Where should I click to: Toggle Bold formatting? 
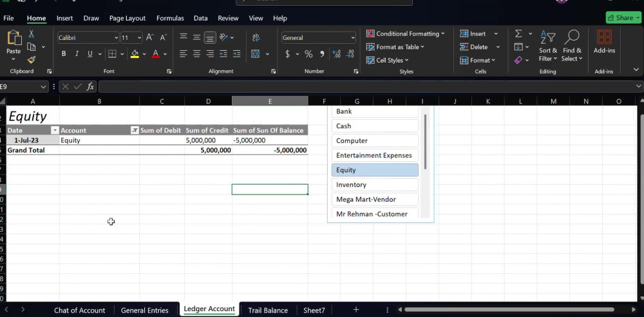pos(64,54)
